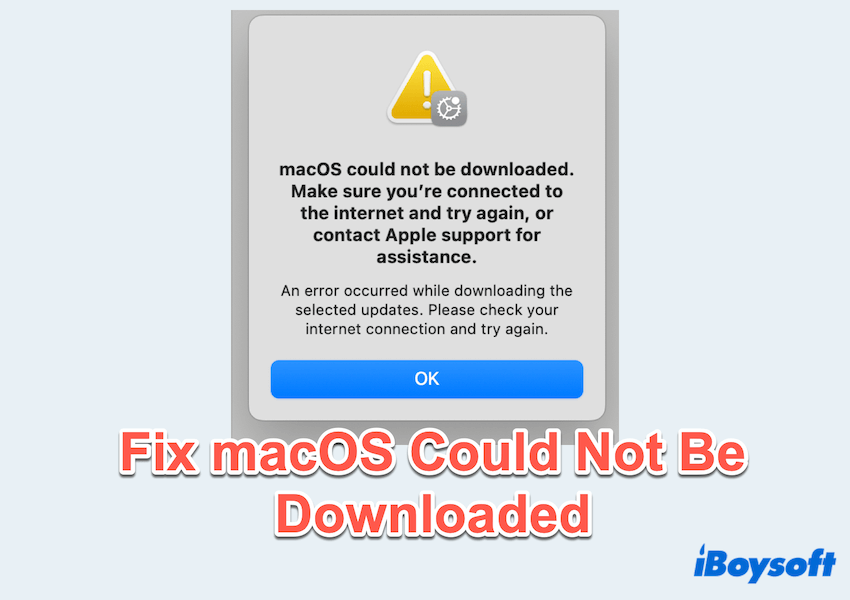Click the red word "Could" in the headline
The width and height of the screenshot is (850, 600).
pyautogui.click(x=485, y=452)
